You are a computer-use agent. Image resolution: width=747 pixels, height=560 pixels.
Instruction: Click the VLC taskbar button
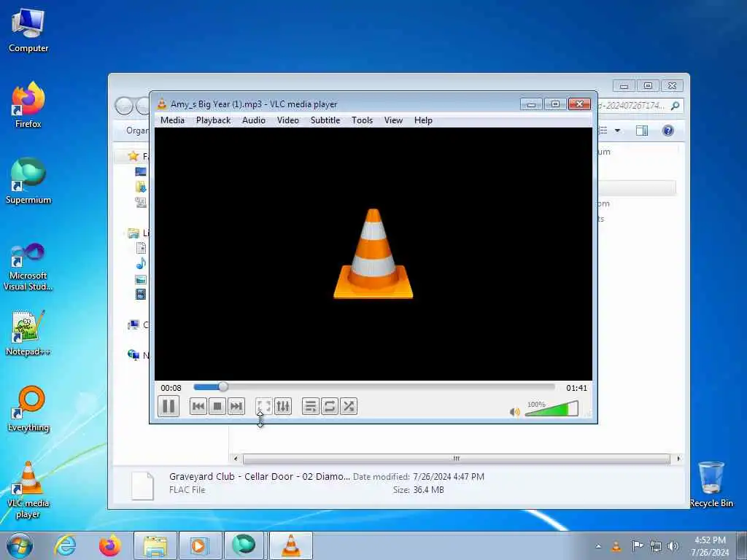coord(291,545)
